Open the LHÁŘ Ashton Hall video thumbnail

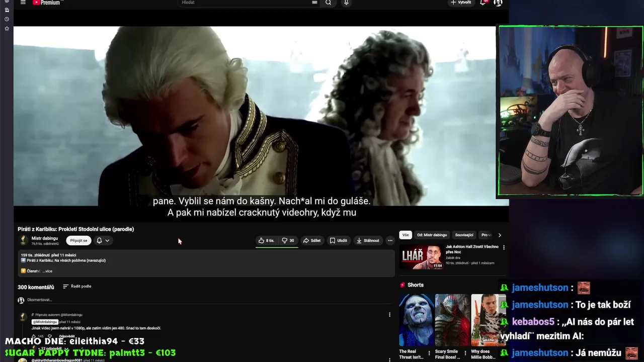[x=422, y=257]
